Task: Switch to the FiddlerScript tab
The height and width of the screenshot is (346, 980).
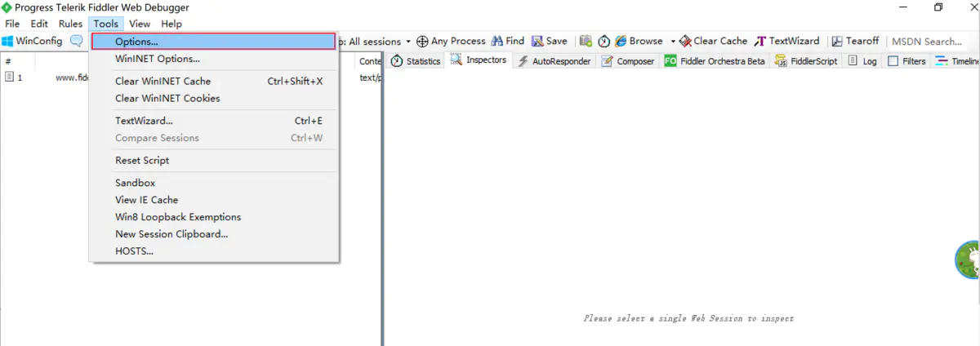Action: click(x=806, y=61)
